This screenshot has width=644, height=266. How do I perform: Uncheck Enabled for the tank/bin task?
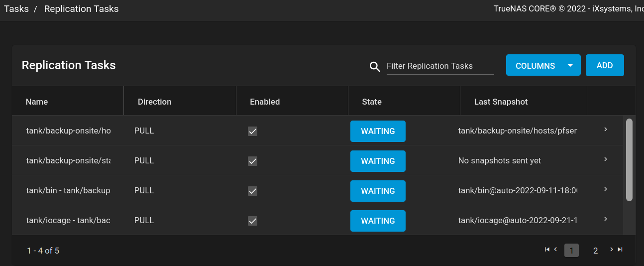click(x=253, y=191)
